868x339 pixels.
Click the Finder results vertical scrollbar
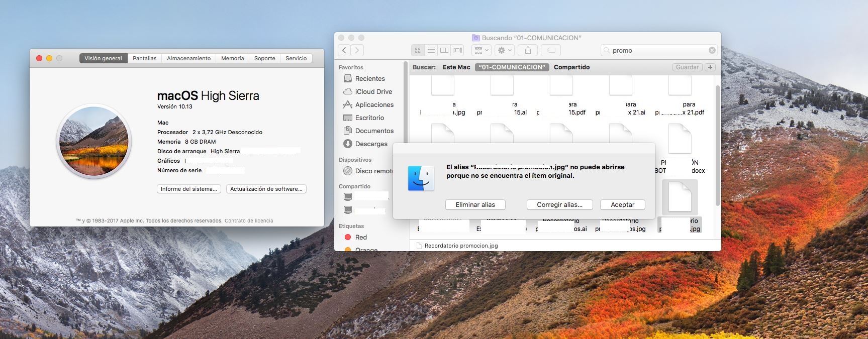[717, 146]
